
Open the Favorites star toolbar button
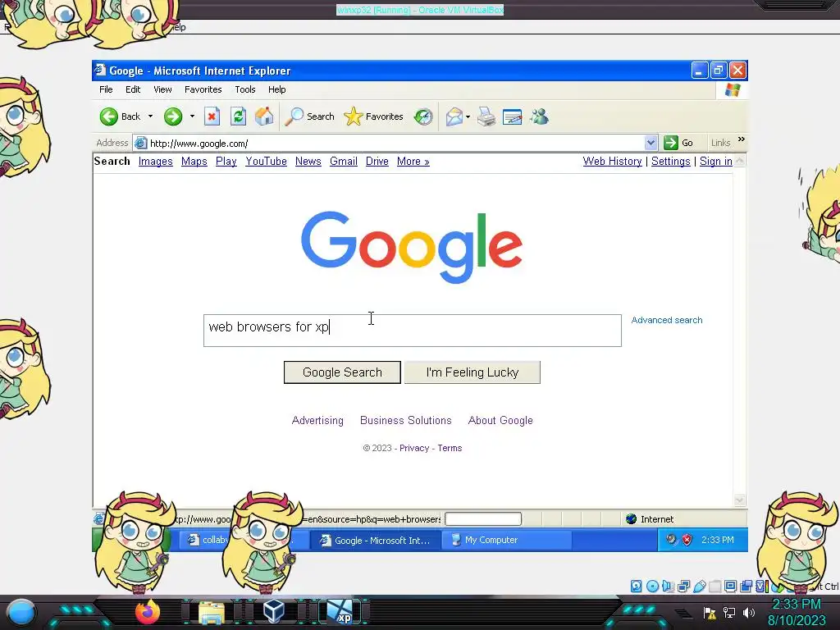click(373, 116)
